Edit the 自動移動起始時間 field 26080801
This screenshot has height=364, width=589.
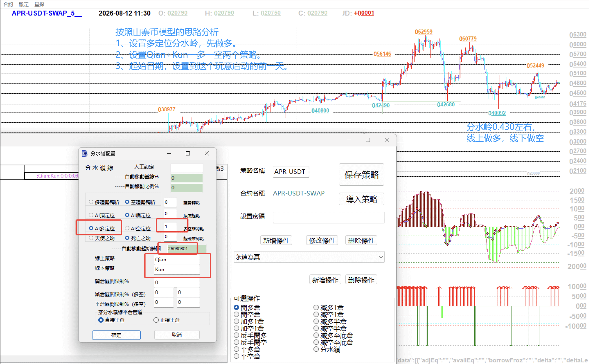pos(186,248)
